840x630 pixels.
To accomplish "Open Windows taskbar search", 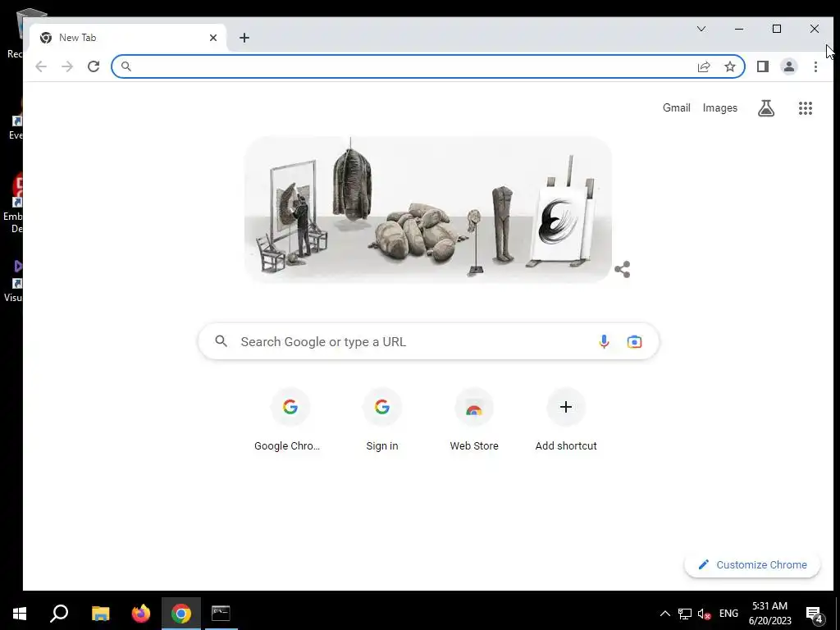I will pos(59,614).
